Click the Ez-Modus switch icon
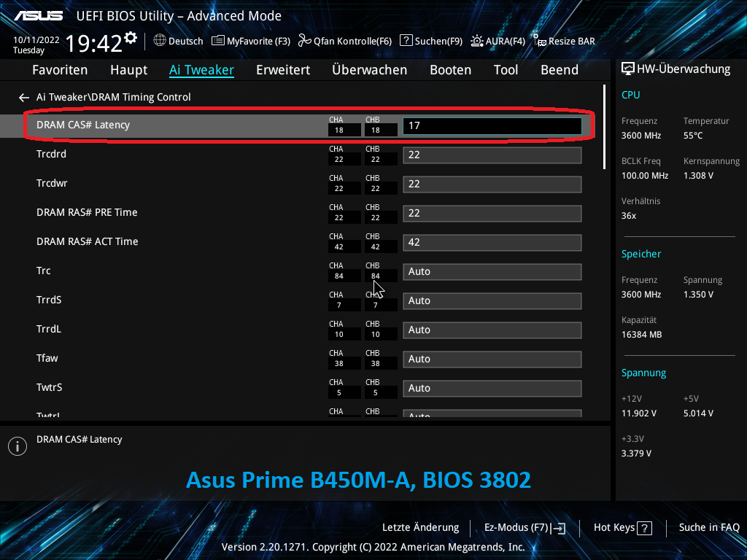 [x=559, y=528]
